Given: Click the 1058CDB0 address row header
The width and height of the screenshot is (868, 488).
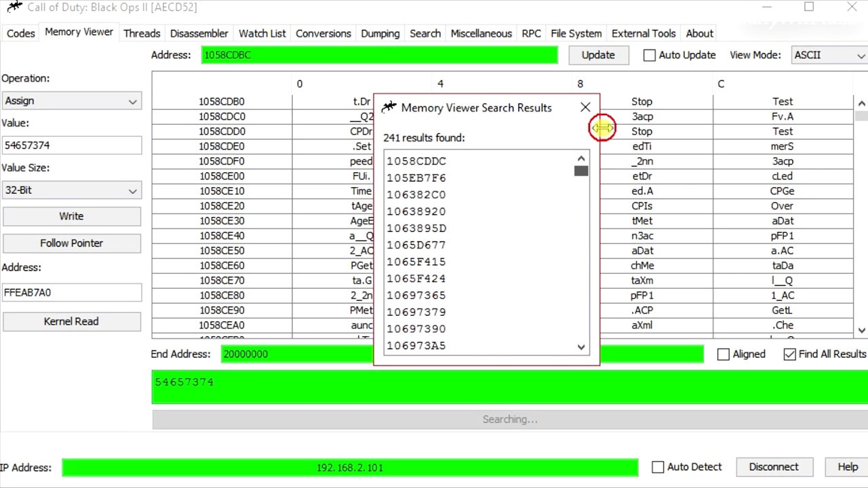Looking at the screenshot, I should [222, 102].
